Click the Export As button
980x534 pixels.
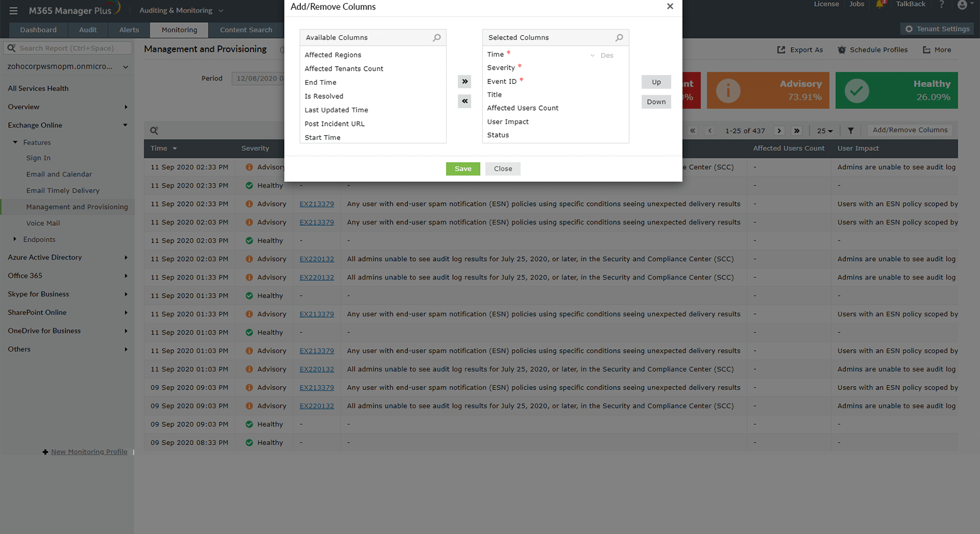point(800,50)
